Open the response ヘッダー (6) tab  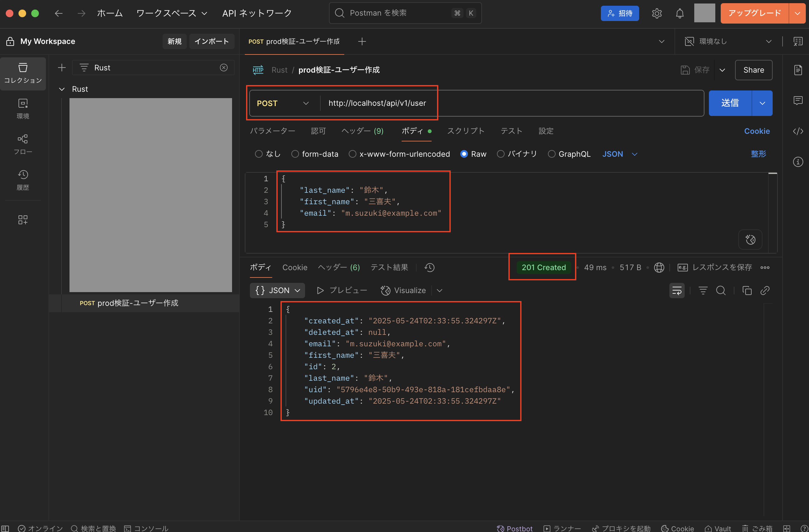click(x=339, y=267)
